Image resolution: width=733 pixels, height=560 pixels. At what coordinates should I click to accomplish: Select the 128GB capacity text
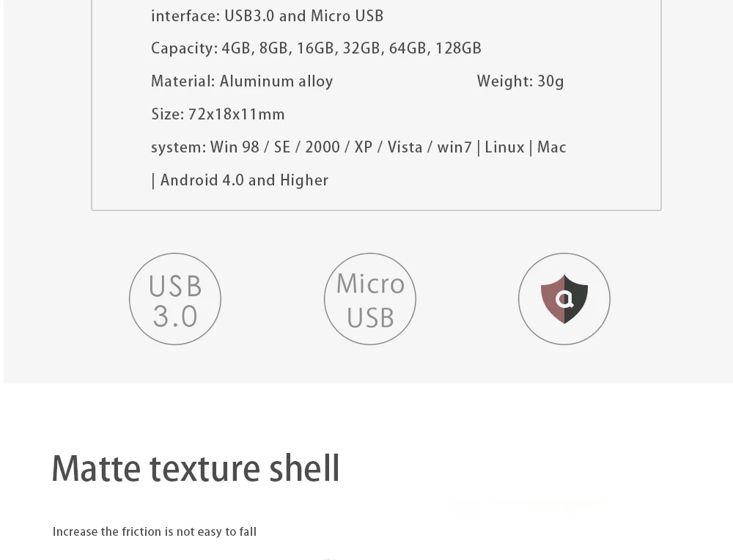point(458,49)
